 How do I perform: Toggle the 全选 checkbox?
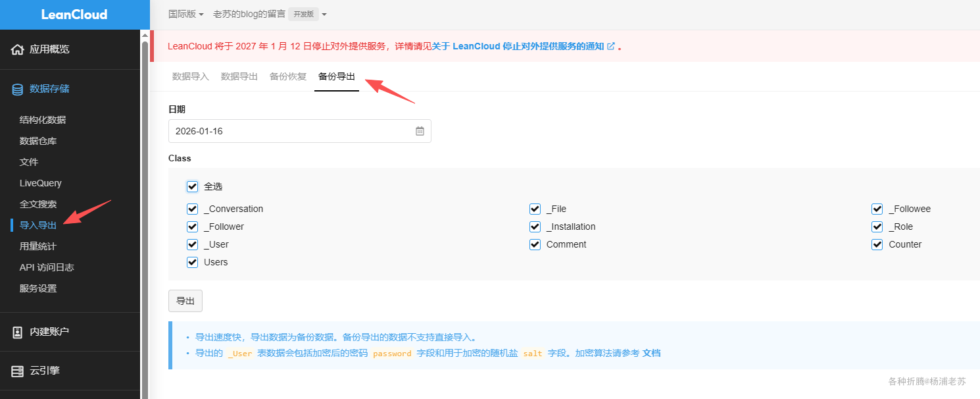[192, 186]
